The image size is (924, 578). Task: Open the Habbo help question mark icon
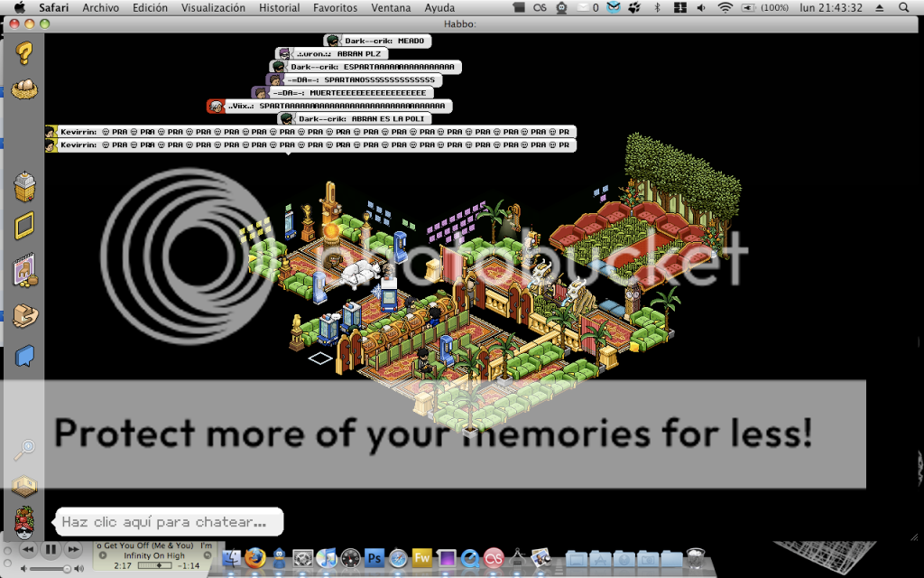coord(25,54)
